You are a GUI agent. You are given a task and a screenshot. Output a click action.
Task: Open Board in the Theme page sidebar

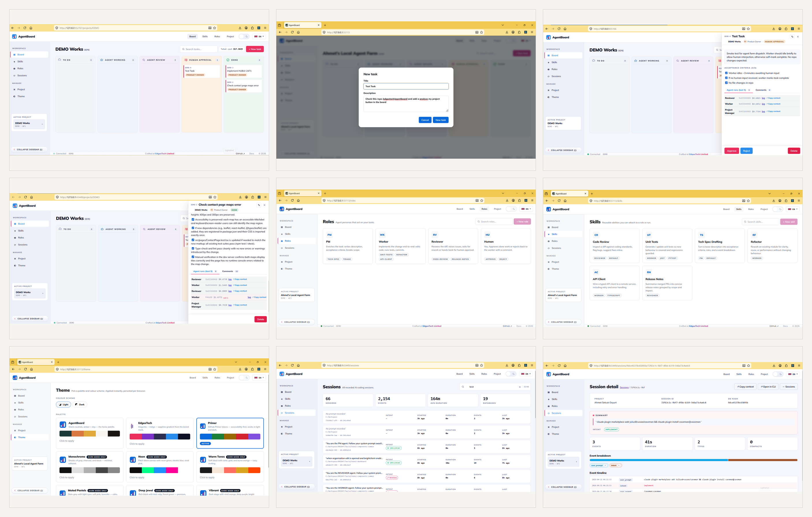pyautogui.click(x=21, y=396)
